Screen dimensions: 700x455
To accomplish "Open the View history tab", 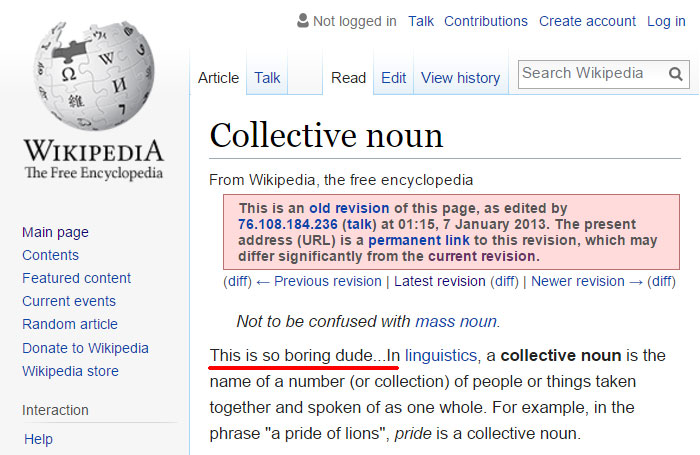I will click(460, 78).
